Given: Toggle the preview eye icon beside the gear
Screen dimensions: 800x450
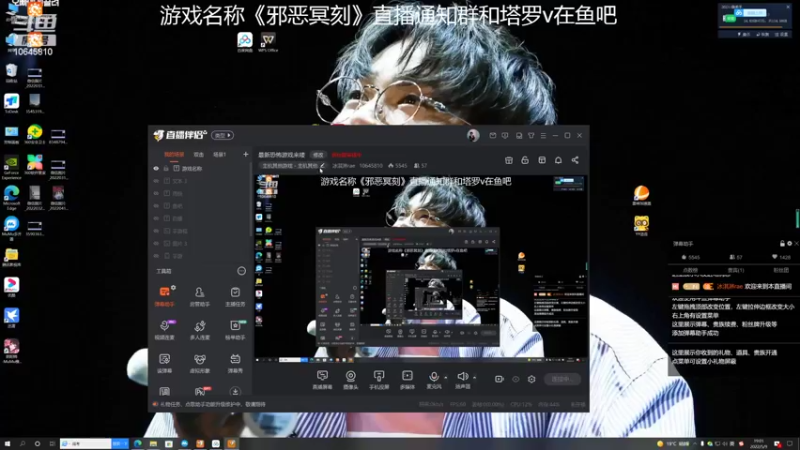Looking at the screenshot, I should 516,379.
